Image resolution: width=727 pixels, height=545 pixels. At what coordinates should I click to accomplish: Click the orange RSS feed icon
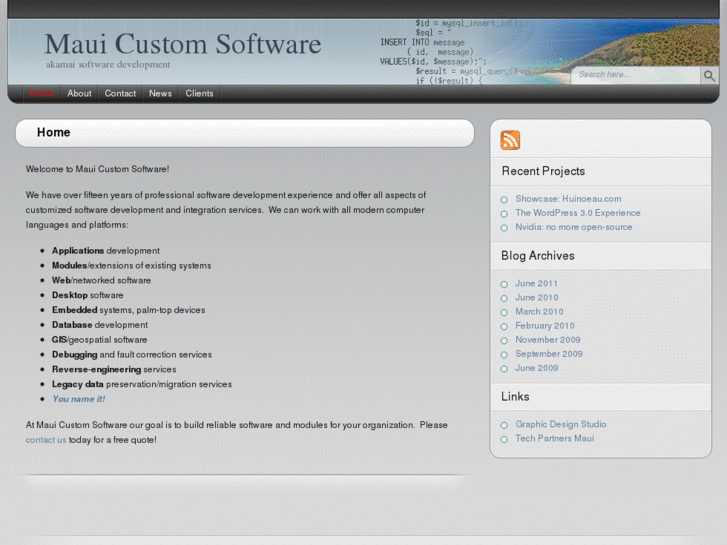tap(510, 140)
